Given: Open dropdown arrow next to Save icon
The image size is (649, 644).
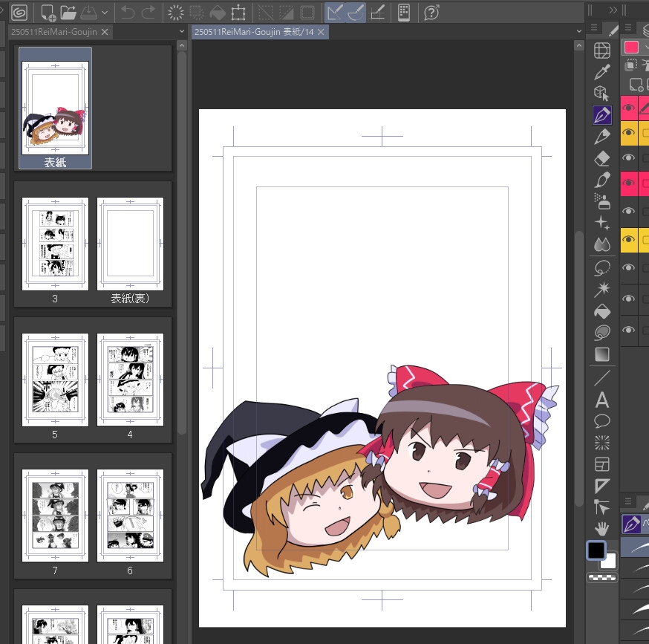Looking at the screenshot, I should (x=105, y=13).
